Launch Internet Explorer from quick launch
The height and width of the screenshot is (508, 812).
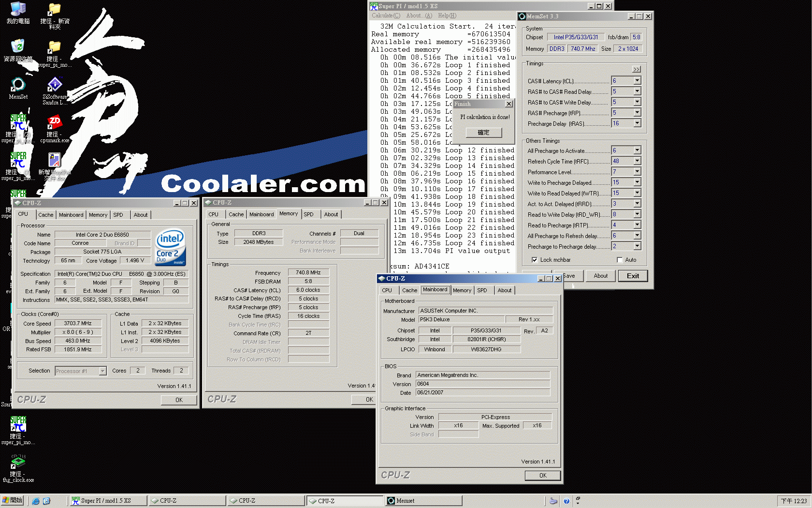point(36,501)
